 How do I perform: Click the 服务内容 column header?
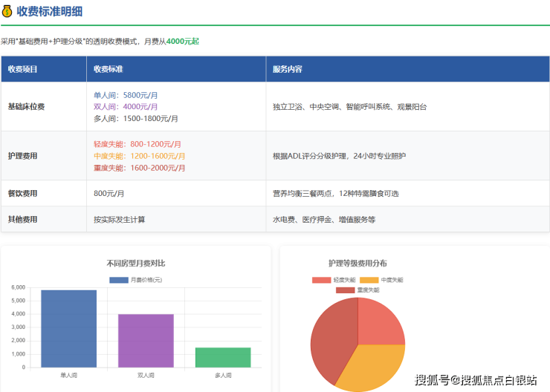click(288, 69)
